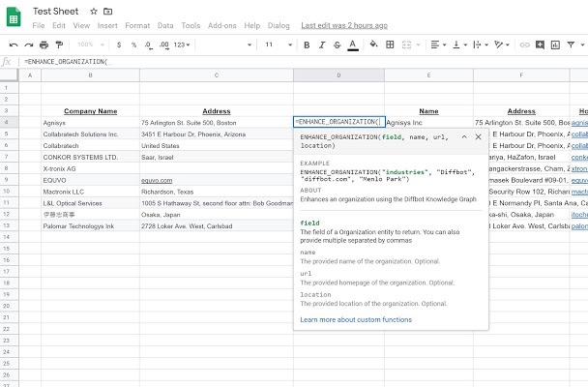Close the function help popup
The width and height of the screenshot is (588, 387).
[478, 136]
